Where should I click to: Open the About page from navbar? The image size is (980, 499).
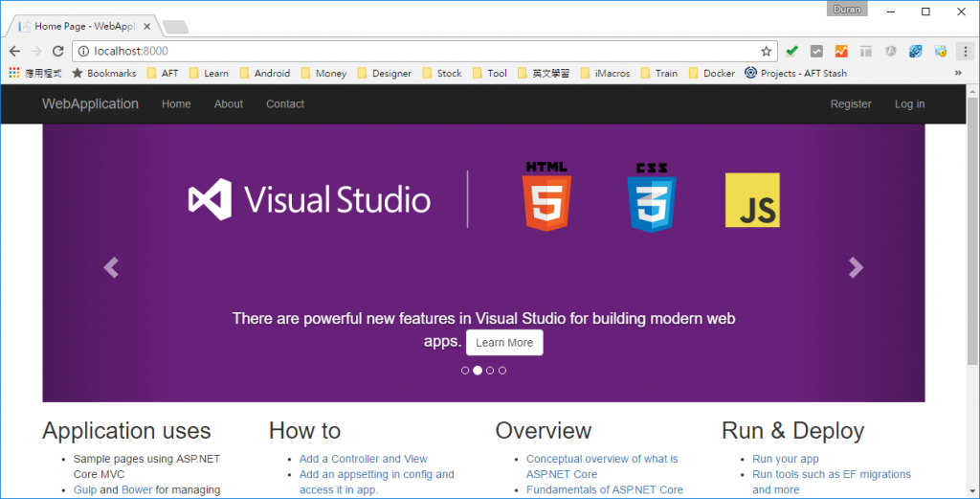point(229,103)
